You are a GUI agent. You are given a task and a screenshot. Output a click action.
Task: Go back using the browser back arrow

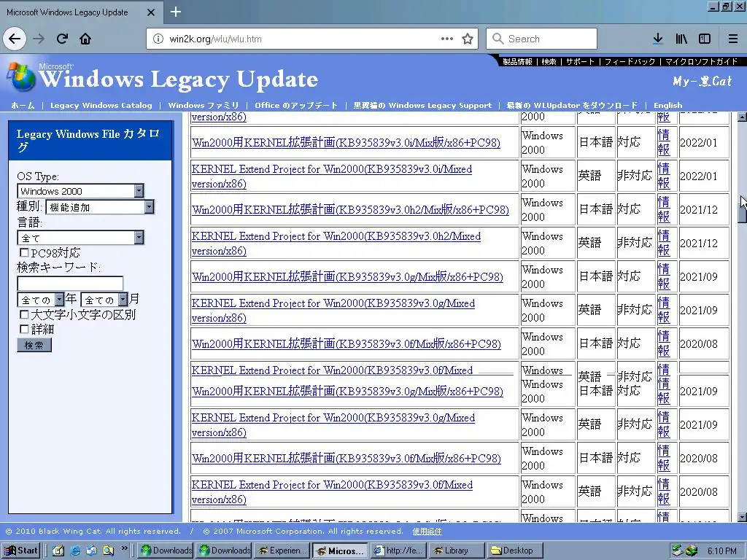pyautogui.click(x=15, y=39)
